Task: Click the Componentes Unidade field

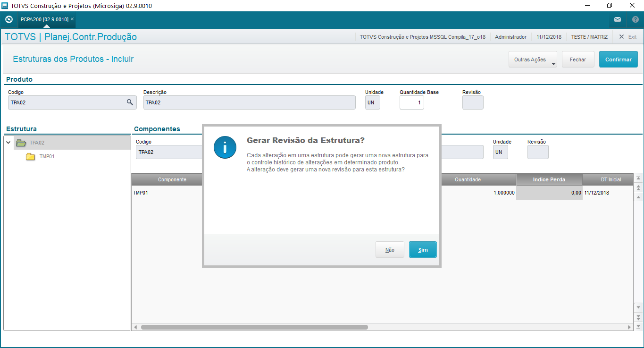Action: [501, 152]
